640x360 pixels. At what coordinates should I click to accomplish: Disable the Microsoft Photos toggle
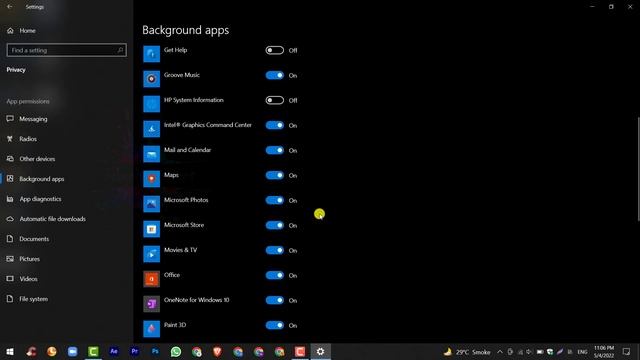pyautogui.click(x=275, y=200)
